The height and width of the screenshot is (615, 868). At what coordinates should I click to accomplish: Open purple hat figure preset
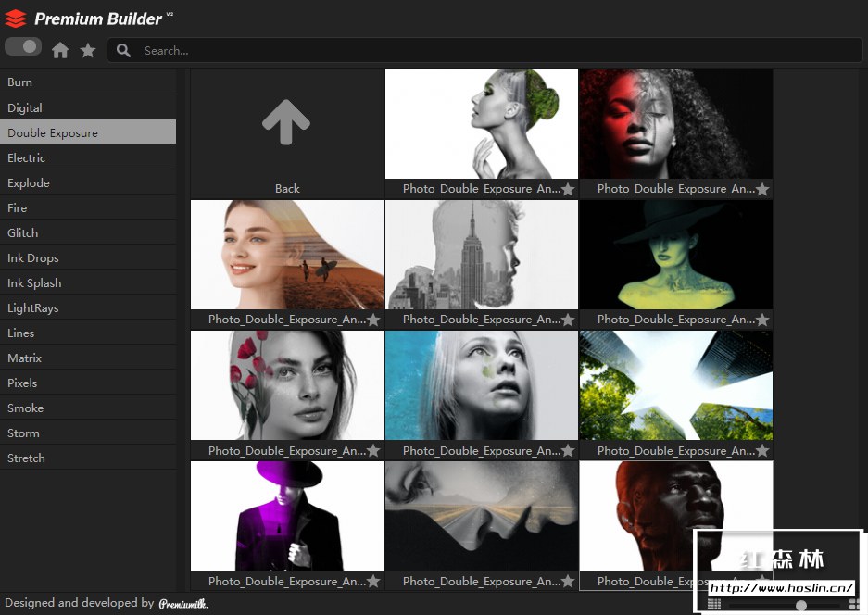point(287,516)
